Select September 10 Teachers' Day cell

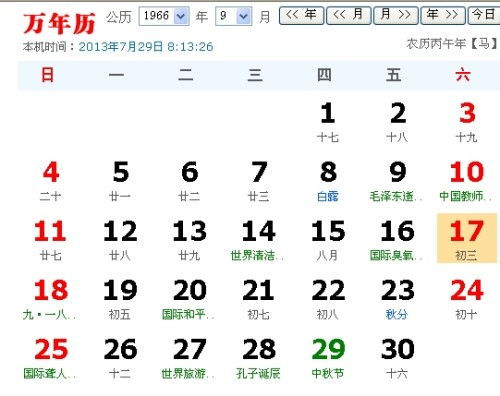point(467,181)
